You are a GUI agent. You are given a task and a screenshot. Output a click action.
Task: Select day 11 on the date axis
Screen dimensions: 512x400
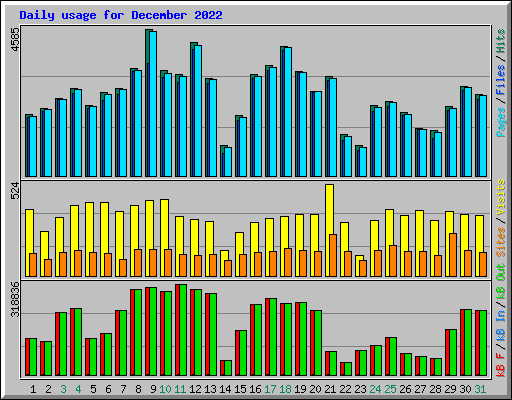pyautogui.click(x=180, y=389)
